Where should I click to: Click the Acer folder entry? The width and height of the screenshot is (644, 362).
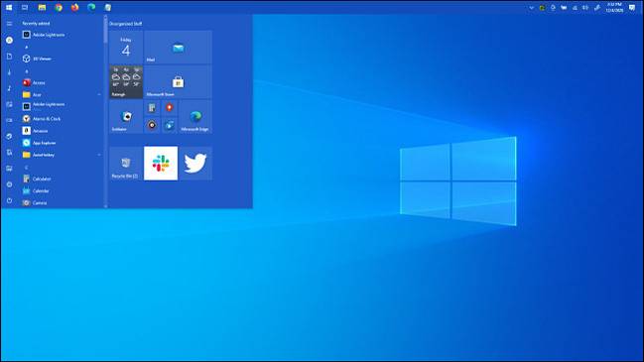click(62, 95)
